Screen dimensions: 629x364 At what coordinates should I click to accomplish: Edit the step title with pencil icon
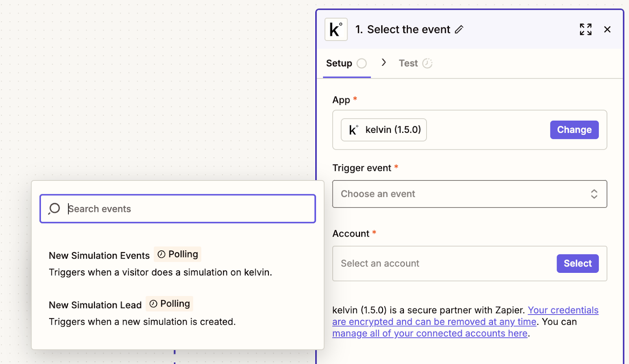[x=459, y=29]
